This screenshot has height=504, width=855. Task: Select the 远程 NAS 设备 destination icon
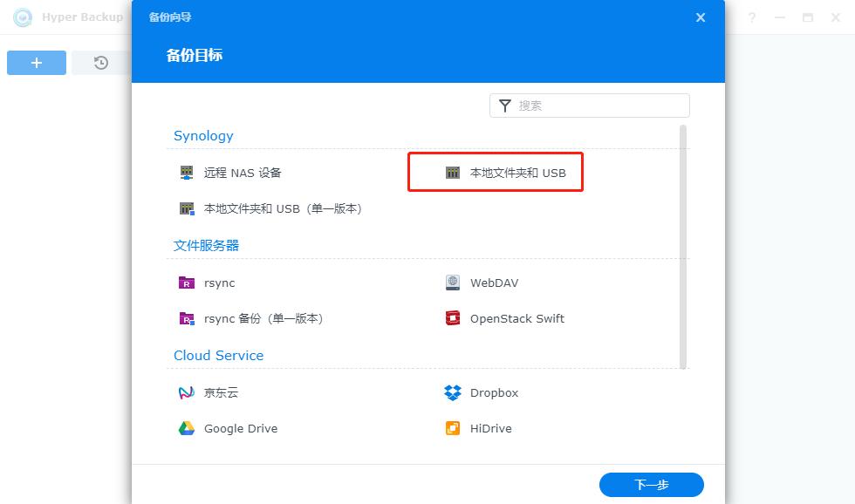(186, 172)
